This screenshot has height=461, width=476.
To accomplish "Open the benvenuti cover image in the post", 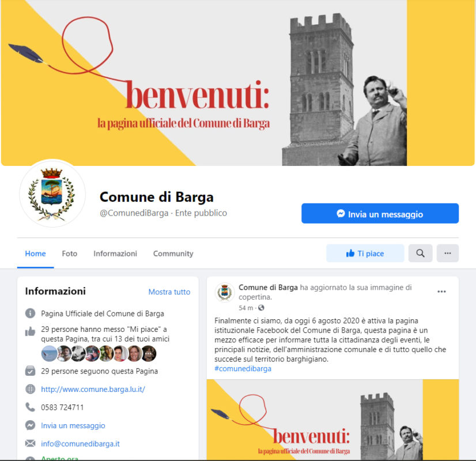I will (x=333, y=420).
